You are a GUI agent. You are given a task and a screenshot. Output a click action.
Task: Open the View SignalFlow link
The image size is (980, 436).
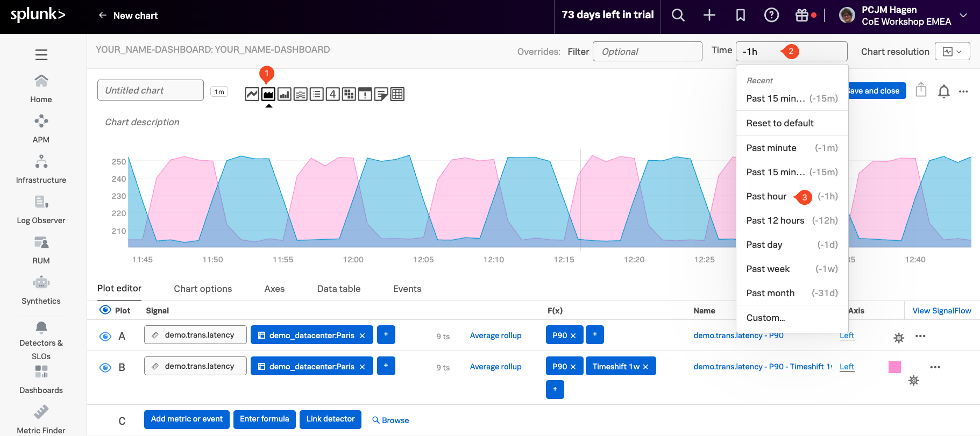[x=941, y=311]
